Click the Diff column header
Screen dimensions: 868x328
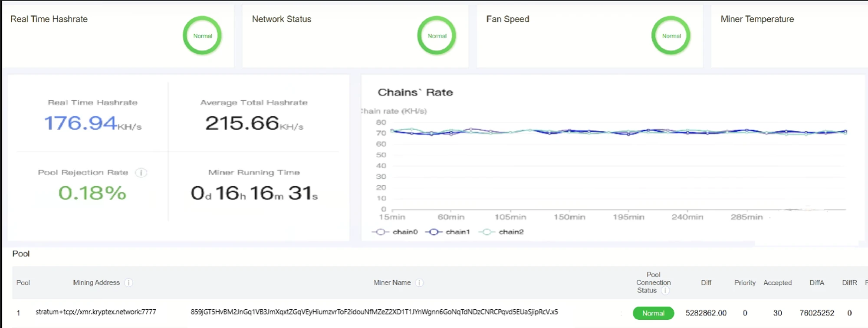click(706, 282)
